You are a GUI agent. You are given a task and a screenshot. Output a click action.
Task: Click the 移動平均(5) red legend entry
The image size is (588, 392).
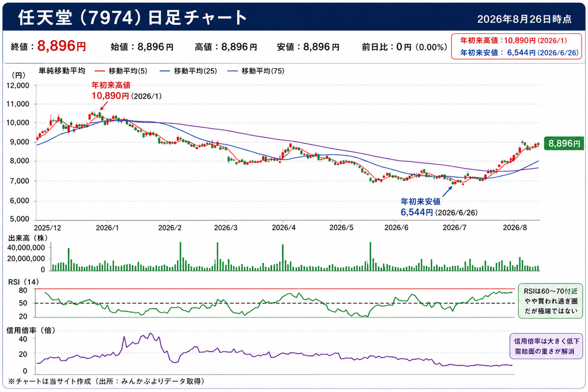pos(121,71)
